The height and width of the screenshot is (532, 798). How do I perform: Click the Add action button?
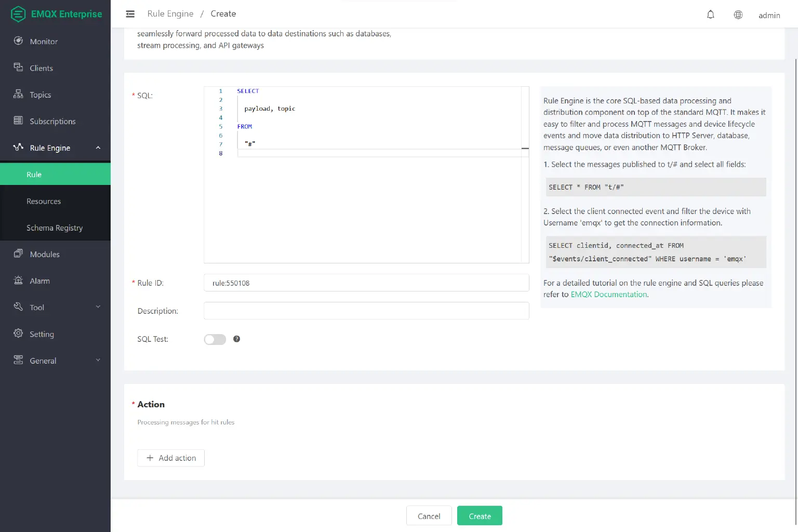171,458
